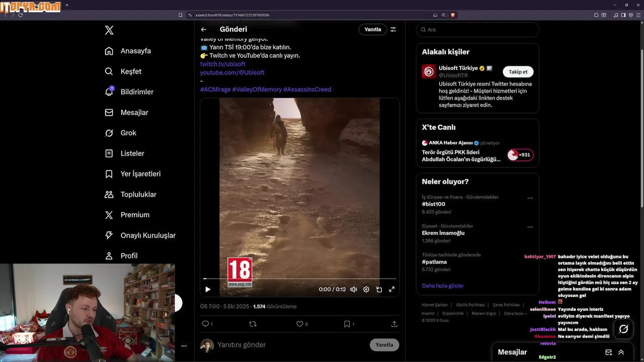Click the page scrollbar
Screen dimensions: 644x362
coord(641,128)
